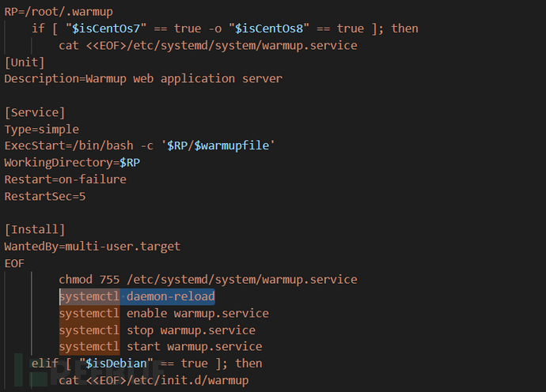Click the WorkingDirectory=$RP line

tap(72, 162)
